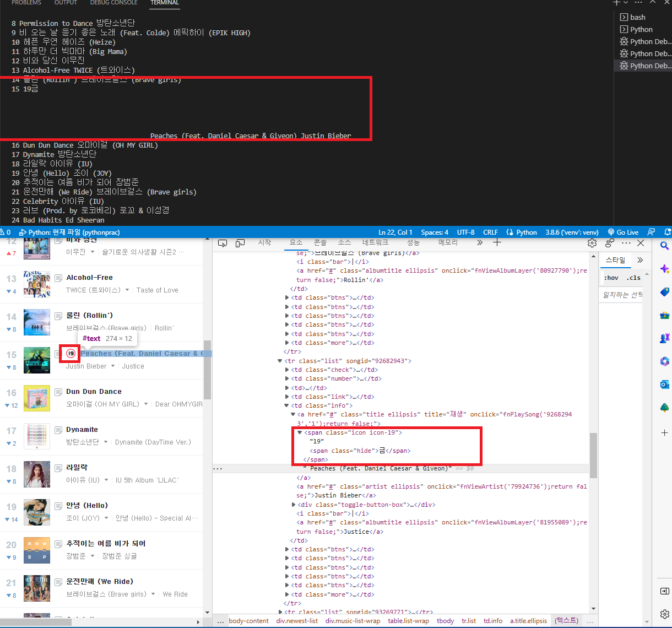Close the DevTools panel
The width and height of the screenshot is (672, 628).
(641, 243)
